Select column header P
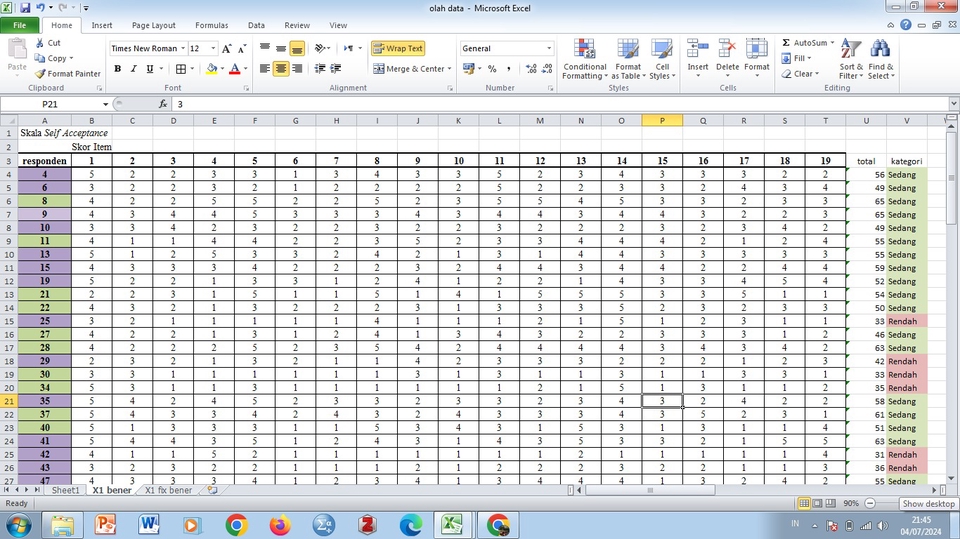 (x=662, y=121)
